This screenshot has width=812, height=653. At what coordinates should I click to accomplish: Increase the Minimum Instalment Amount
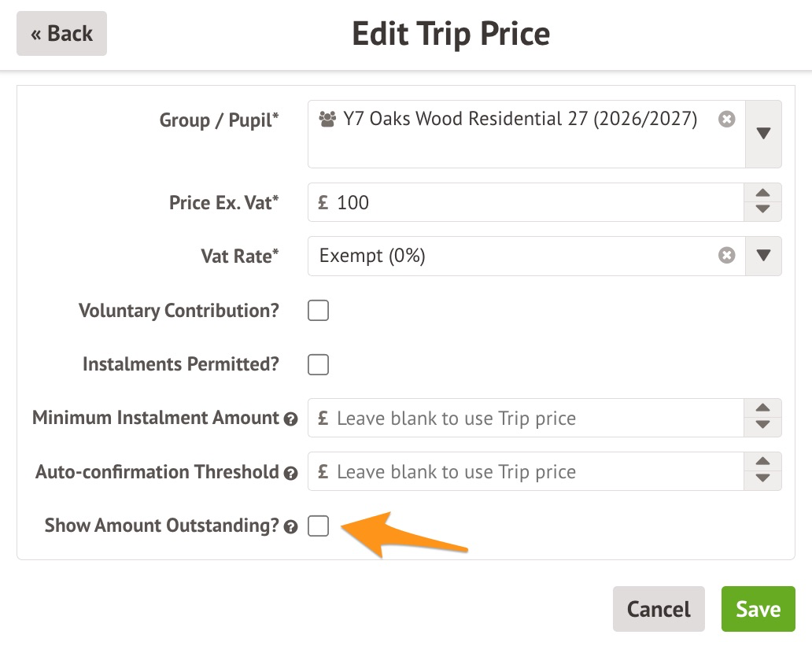coord(762,409)
